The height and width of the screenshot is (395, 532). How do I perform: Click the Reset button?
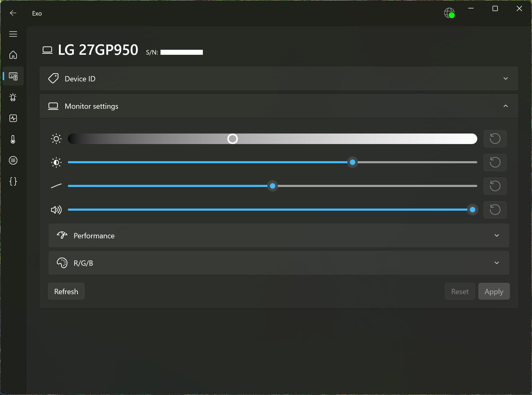[x=460, y=291]
